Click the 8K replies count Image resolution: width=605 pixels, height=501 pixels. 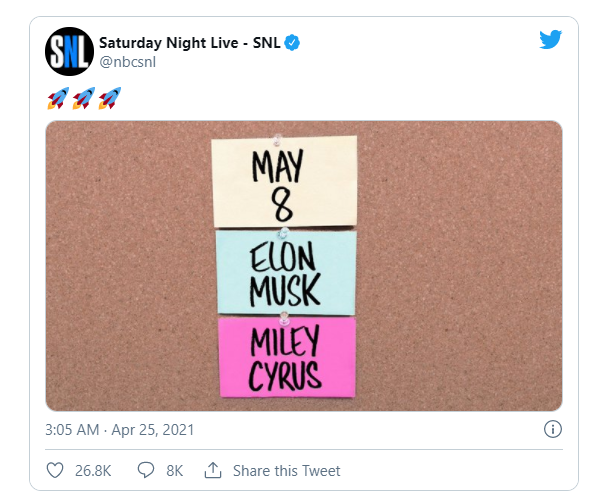pos(174,470)
